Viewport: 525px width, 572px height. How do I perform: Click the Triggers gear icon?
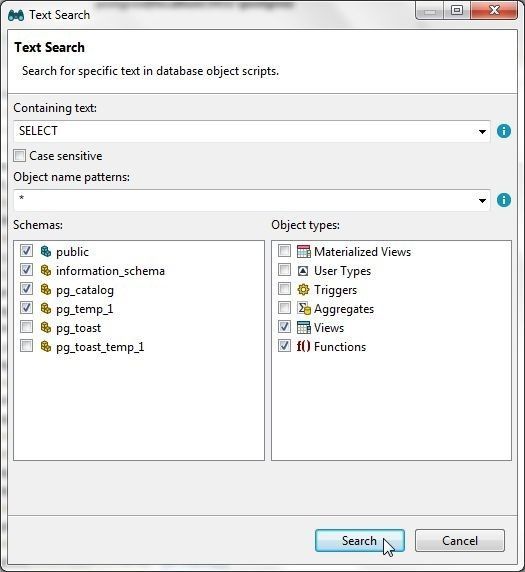pos(303,290)
